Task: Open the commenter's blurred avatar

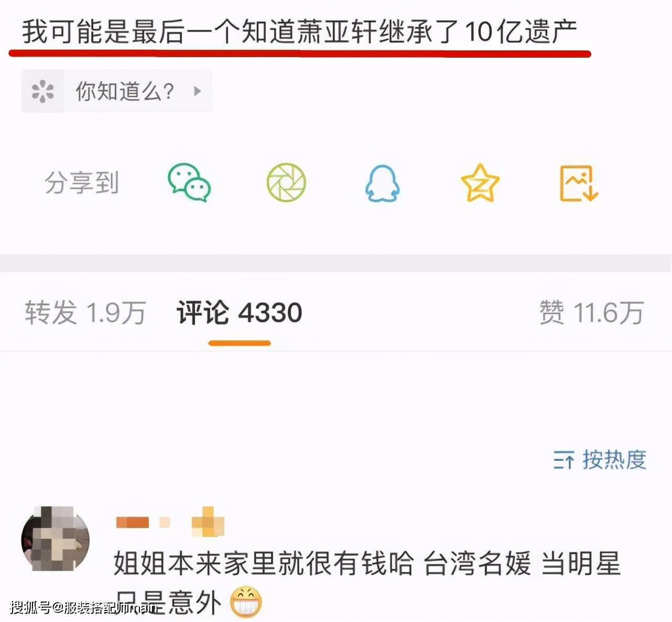Action: 55,539
